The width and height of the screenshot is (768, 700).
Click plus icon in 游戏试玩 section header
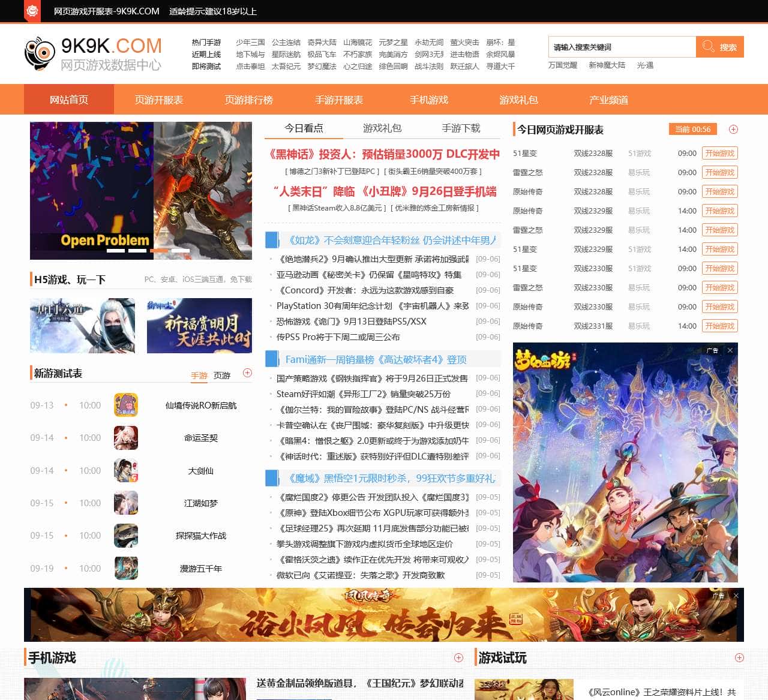coord(739,657)
